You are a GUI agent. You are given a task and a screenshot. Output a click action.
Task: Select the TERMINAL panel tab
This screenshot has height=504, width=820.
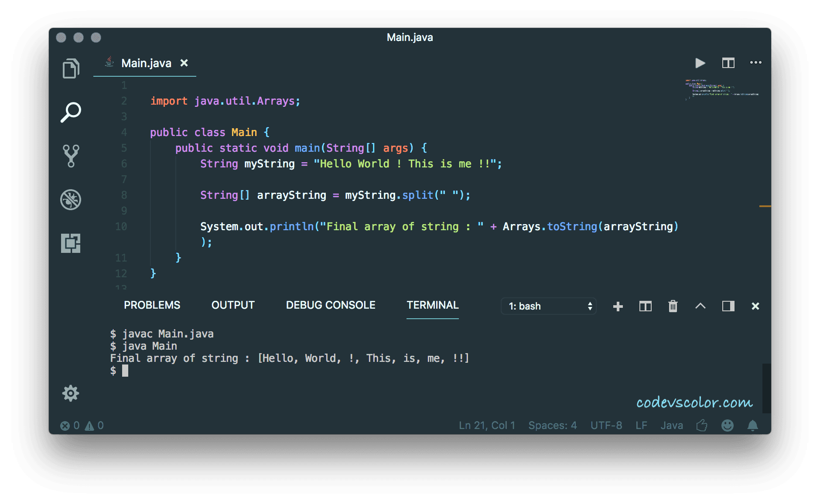pyautogui.click(x=433, y=305)
